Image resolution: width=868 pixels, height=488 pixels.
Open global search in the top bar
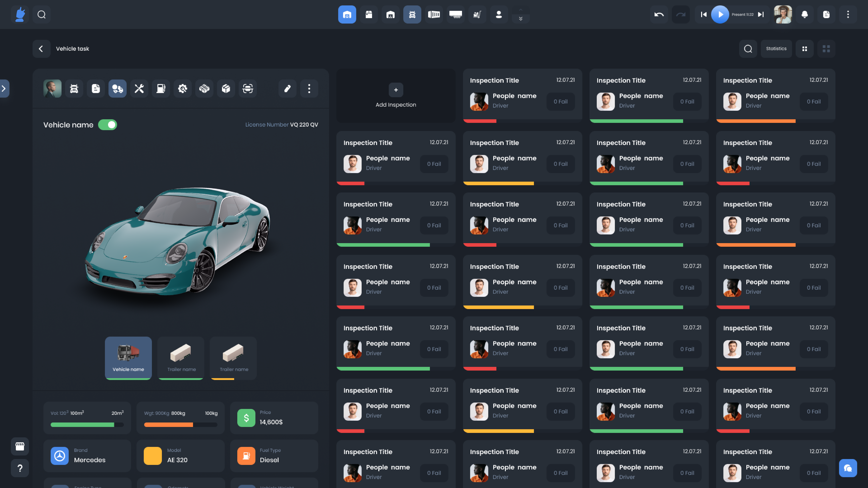(x=41, y=15)
